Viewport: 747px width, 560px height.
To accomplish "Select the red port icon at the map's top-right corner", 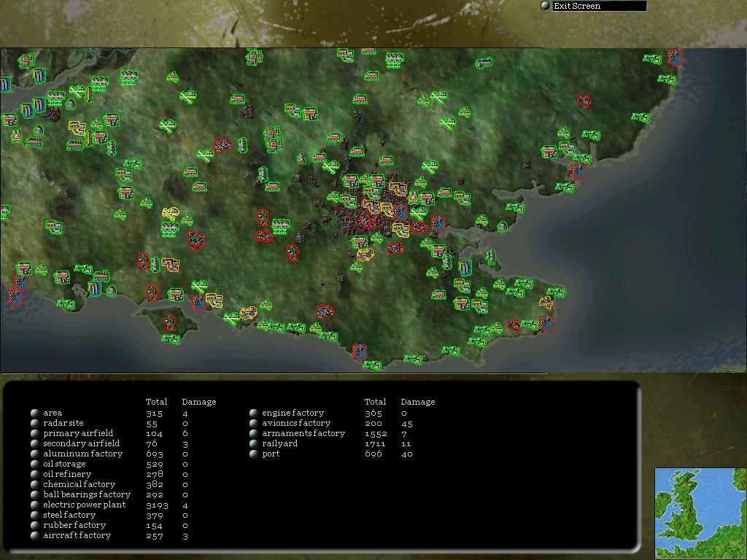I will pyautogui.click(x=675, y=57).
